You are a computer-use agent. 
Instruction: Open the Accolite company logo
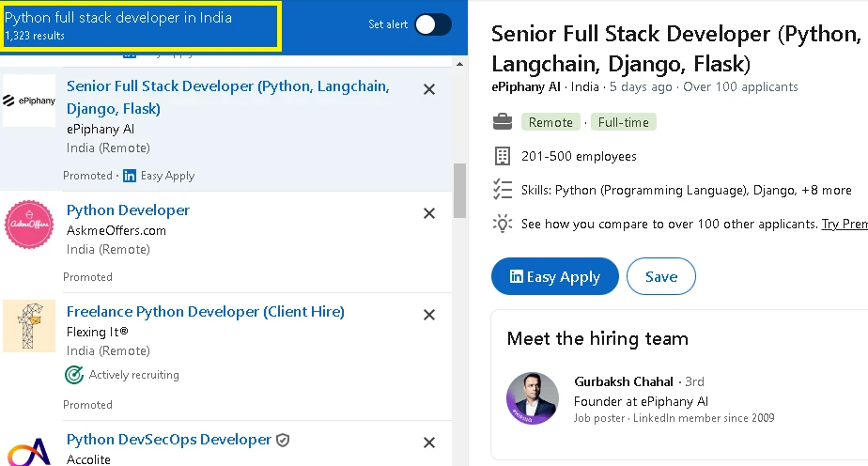[29, 451]
